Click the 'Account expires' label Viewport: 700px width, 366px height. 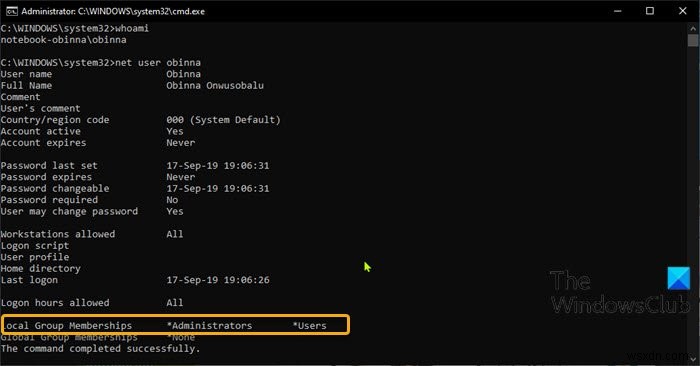43,143
